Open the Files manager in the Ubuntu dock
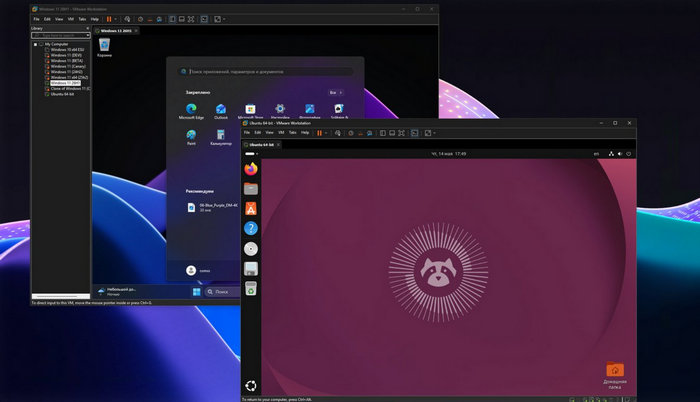The image size is (700, 402). [251, 189]
